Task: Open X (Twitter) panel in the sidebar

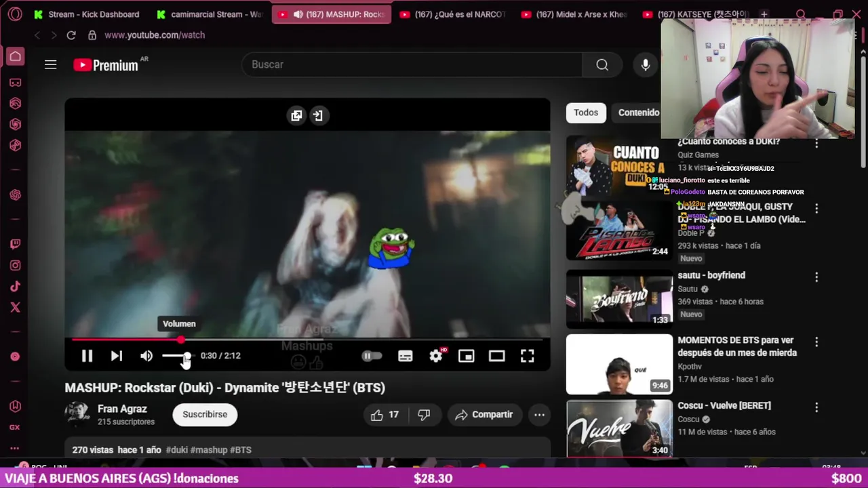Action: tap(15, 308)
